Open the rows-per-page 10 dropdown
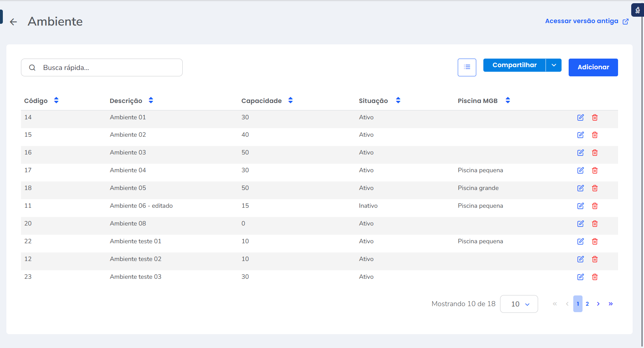This screenshot has width=644, height=348. pos(519,304)
